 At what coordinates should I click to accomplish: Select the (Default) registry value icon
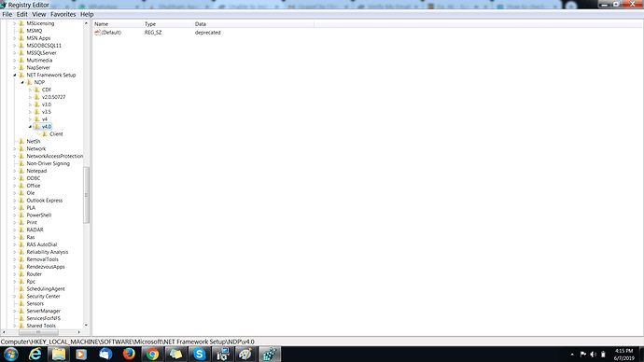[97, 33]
